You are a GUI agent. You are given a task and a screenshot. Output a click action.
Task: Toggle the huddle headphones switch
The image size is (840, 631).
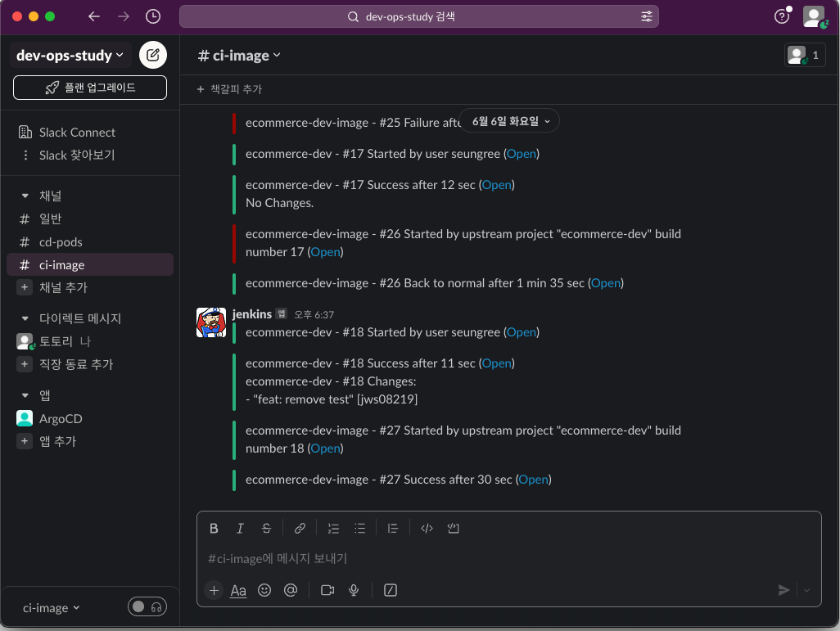[x=147, y=607]
